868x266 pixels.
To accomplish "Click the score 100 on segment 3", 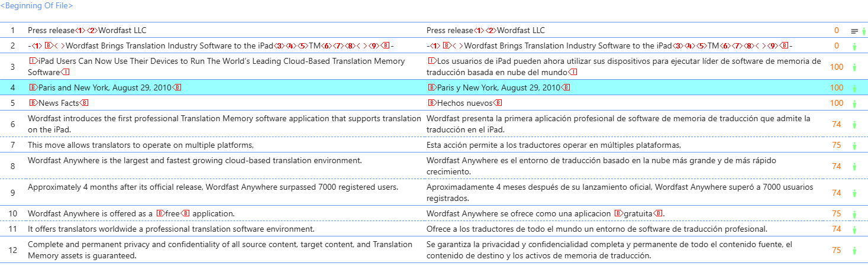I will pyautogui.click(x=837, y=67).
